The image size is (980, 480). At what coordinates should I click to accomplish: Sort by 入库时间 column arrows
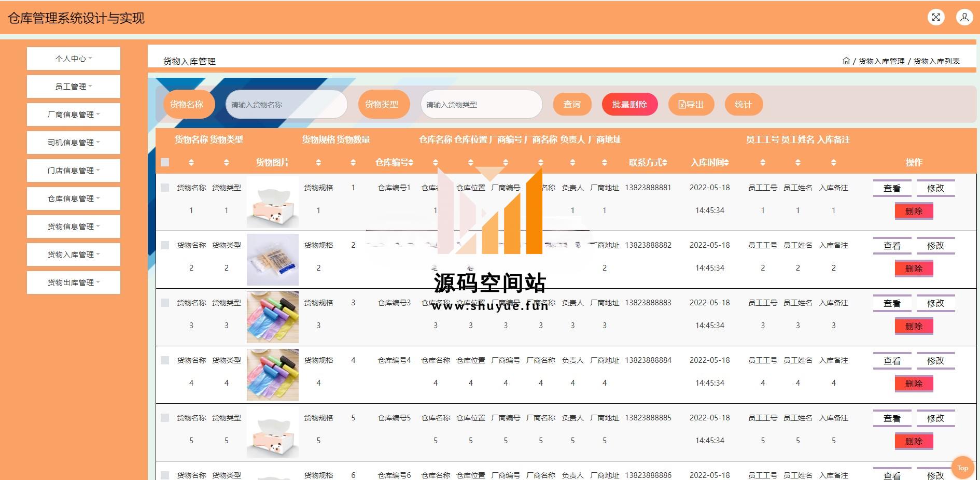[726, 163]
